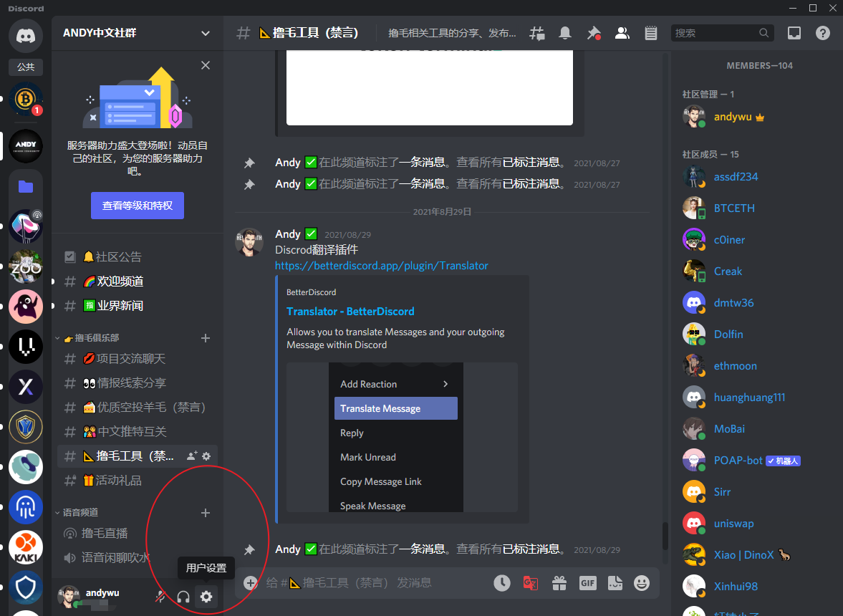Select the ANDY server icon
843x616 pixels.
click(x=25, y=145)
